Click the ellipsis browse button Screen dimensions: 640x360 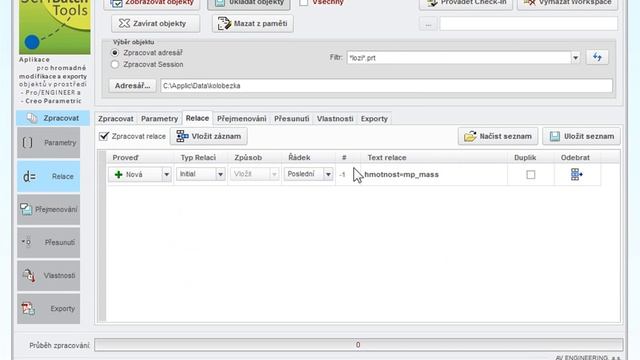click(428, 24)
